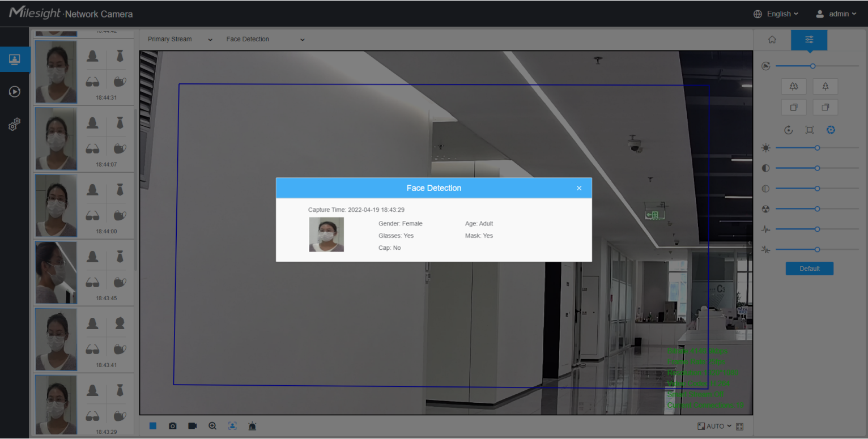The width and height of the screenshot is (868, 439).
Task: Click the 'Cap: No' text
Action: tap(390, 248)
